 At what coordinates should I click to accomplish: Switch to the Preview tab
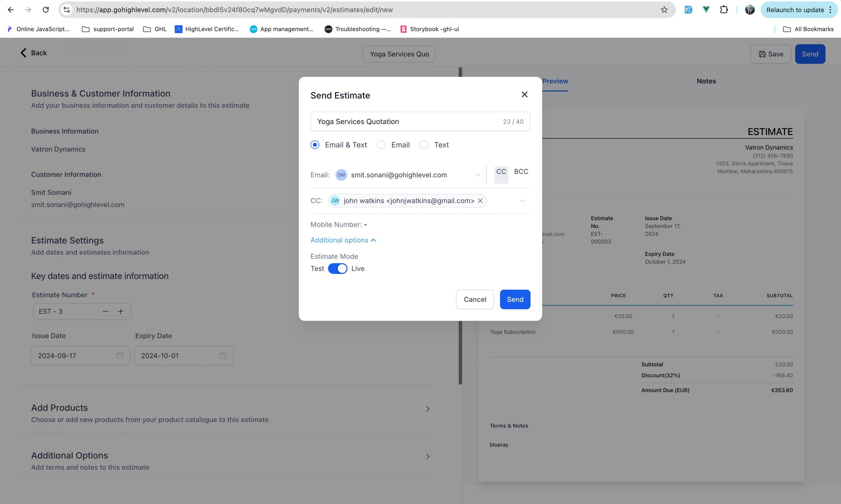coord(555,81)
